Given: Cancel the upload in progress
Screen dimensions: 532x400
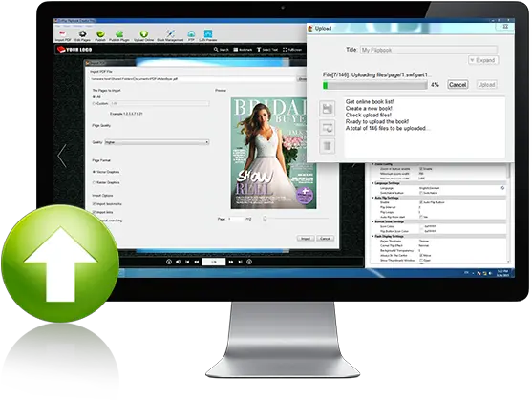Looking at the screenshot, I should pyautogui.click(x=458, y=85).
